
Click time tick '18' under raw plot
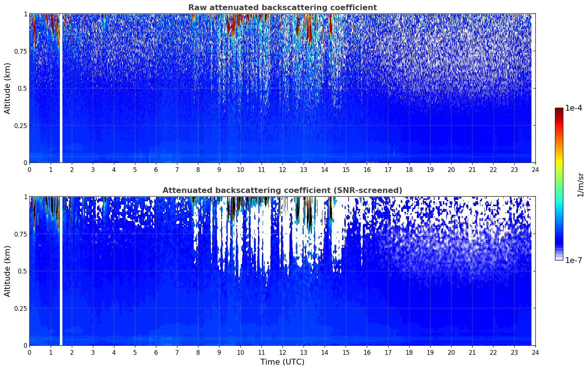coord(409,169)
